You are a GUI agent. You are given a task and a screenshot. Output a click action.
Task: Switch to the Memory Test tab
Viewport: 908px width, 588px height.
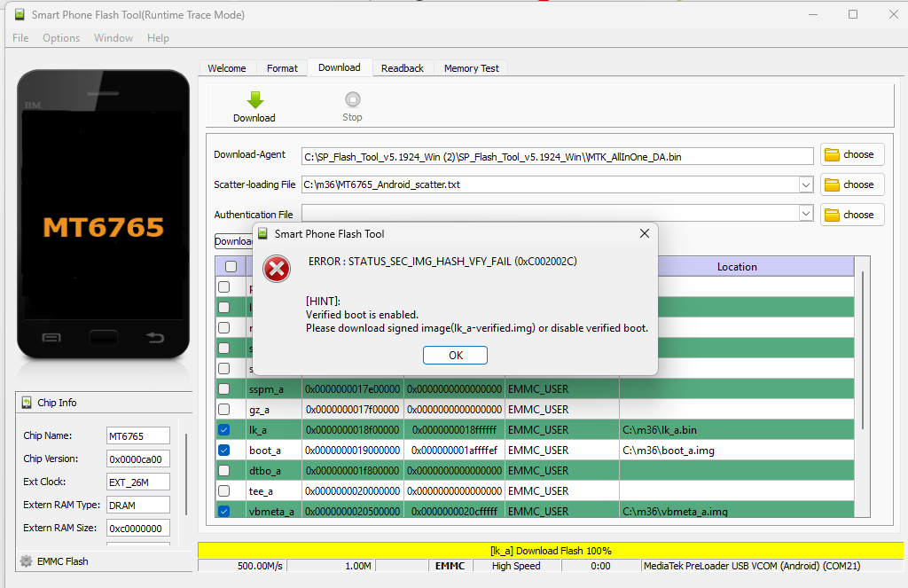click(471, 68)
